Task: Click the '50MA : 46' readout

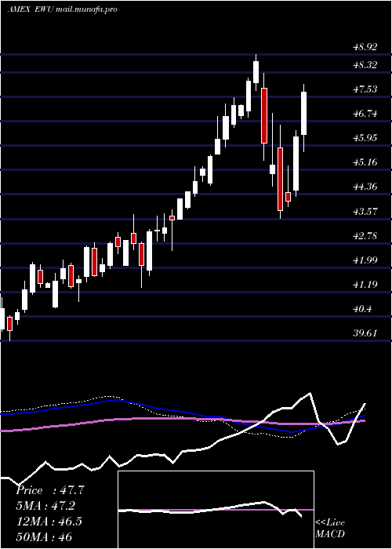Action: 44,536
